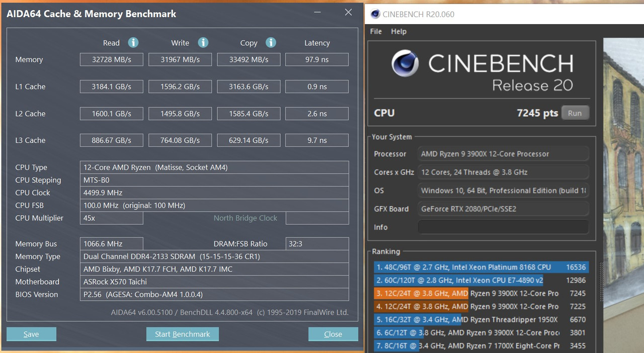644x353 pixels.
Task: Click the Close button in AIDA64
Action: click(x=333, y=334)
